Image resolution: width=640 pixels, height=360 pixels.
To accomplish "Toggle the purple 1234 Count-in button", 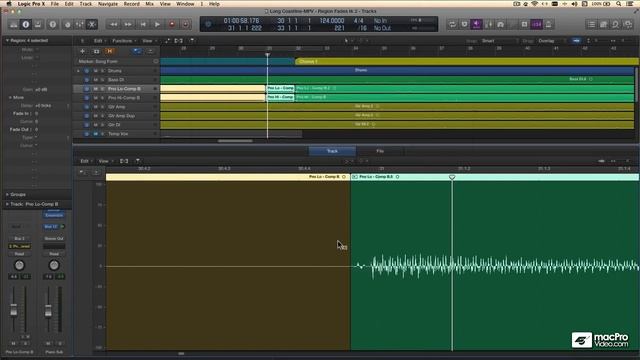I will (536, 24).
